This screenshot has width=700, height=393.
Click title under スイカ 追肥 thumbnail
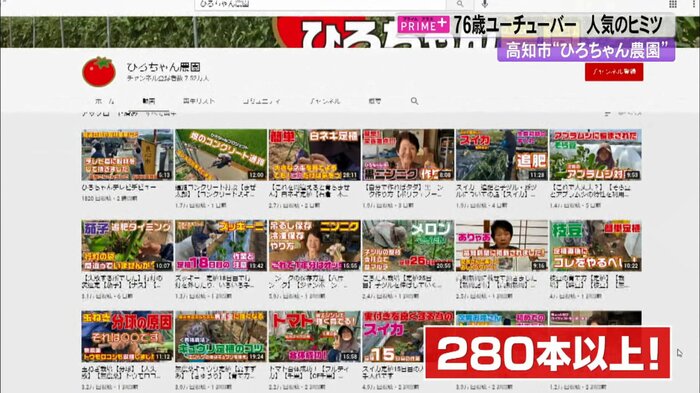pyautogui.click(x=497, y=191)
